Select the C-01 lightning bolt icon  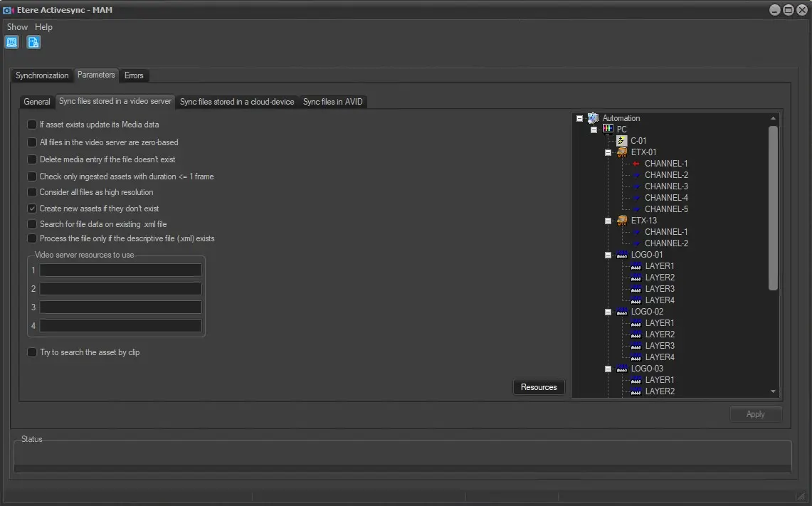621,141
